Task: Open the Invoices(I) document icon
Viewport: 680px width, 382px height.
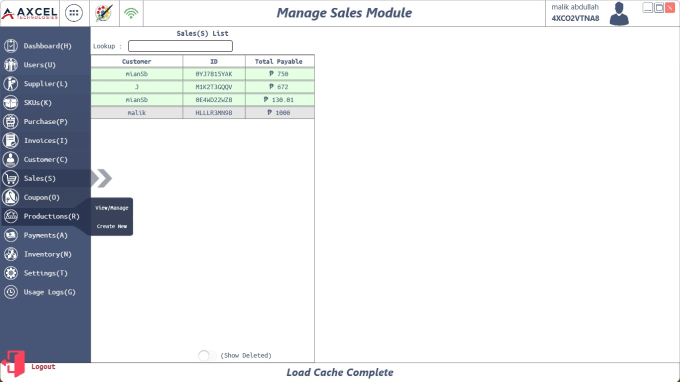Action: (x=11, y=140)
